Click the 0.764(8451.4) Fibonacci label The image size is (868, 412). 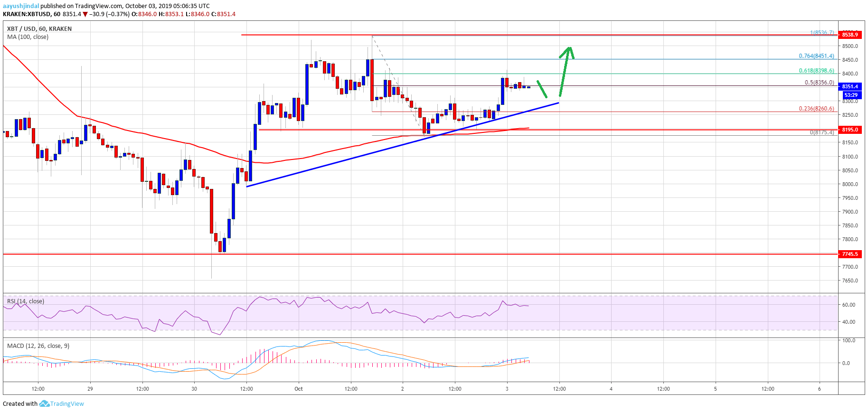816,56
